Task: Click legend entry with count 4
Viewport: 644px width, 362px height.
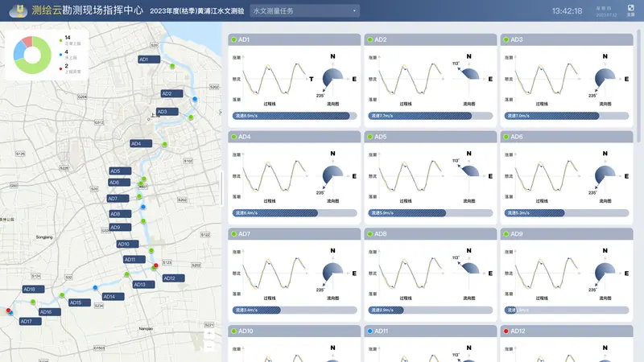Action: (x=68, y=55)
